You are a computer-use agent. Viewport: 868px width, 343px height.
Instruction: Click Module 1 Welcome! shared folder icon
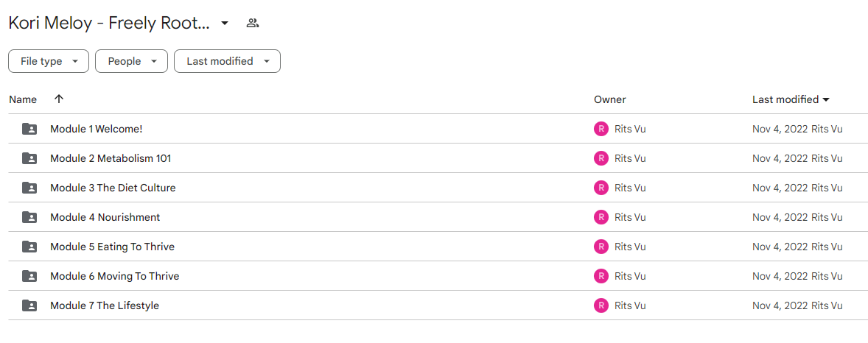coord(29,129)
